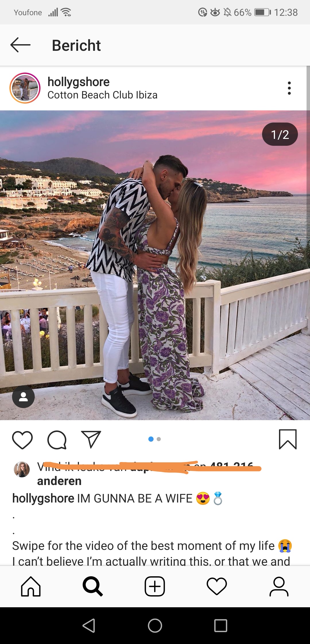Open comments with the speech bubble icon
Screen dimensions: 310x644
57,440
